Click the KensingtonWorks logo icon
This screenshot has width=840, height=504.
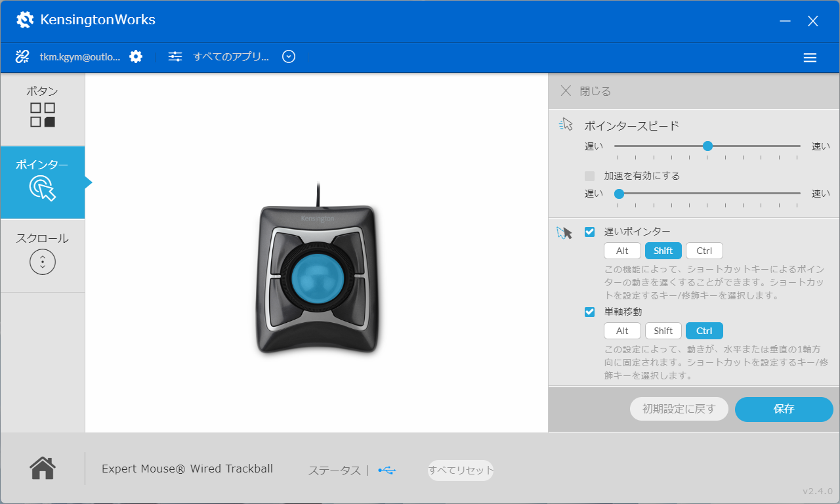tap(25, 20)
